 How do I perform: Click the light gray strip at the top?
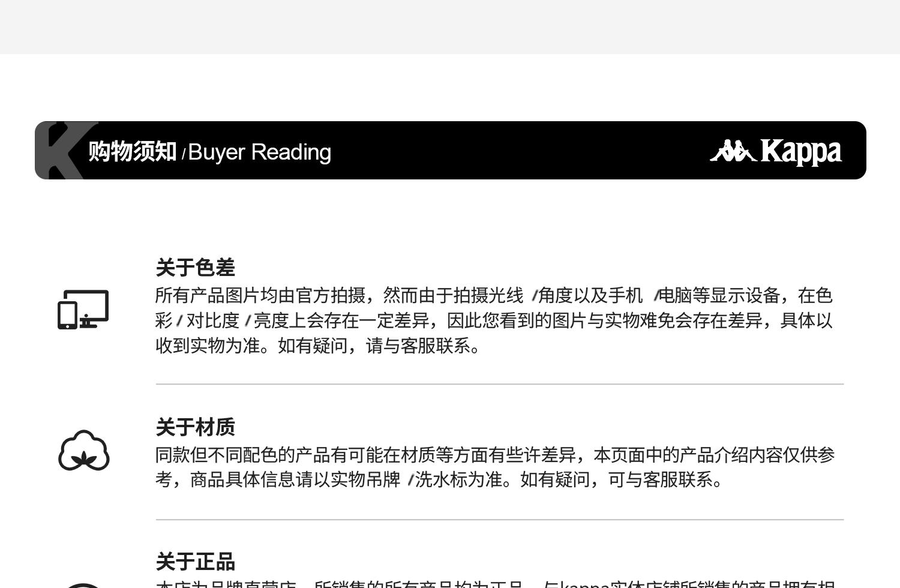tap(450, 27)
